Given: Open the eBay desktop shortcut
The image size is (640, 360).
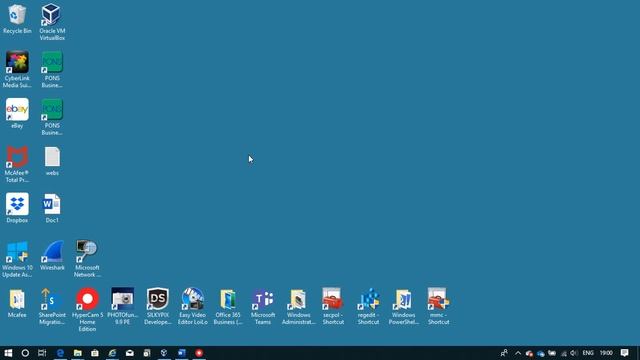Looking at the screenshot, I should (17, 113).
